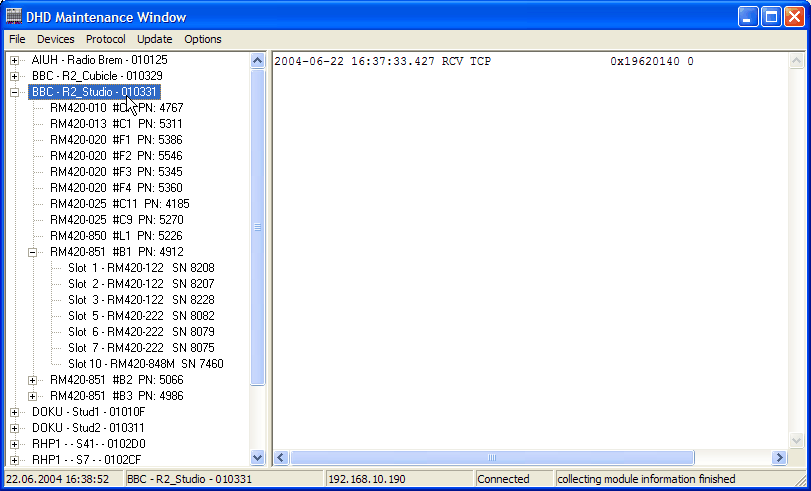The height and width of the screenshot is (491, 811).
Task: Select RHP1 - - S41- - 0102D0 device
Action: (88, 444)
